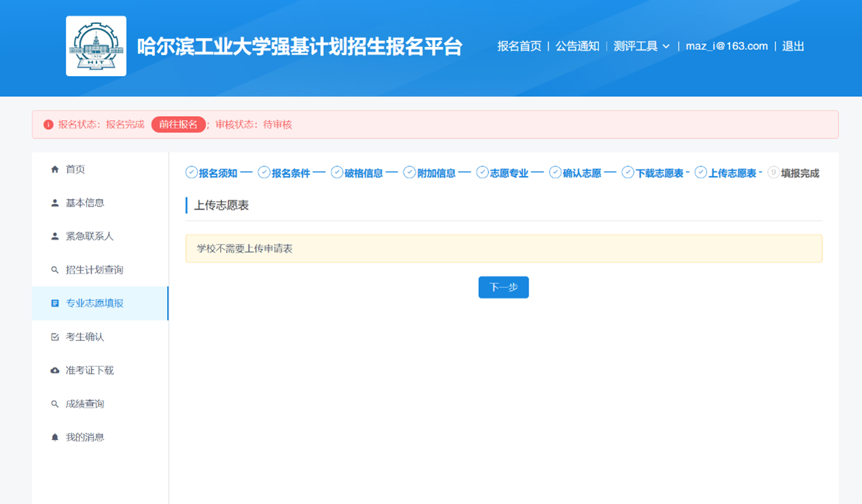This screenshot has width=862, height=504.
Task: Click the check circle of step 报名条件
Action: (264, 173)
